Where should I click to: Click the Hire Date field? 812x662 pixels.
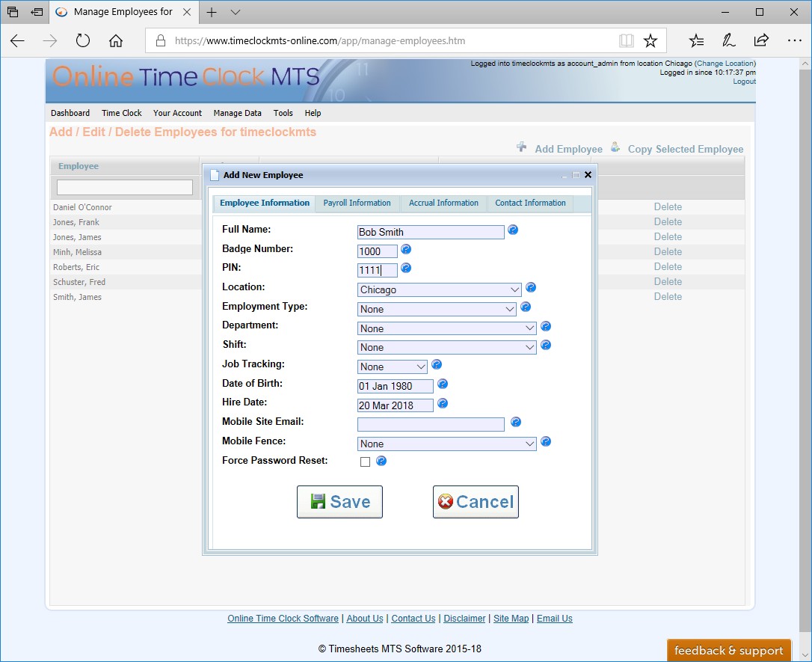tap(395, 405)
